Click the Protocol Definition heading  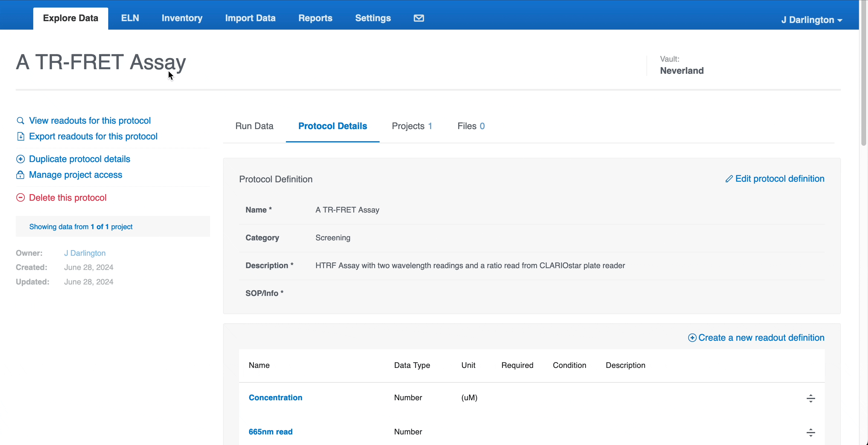coord(276,179)
